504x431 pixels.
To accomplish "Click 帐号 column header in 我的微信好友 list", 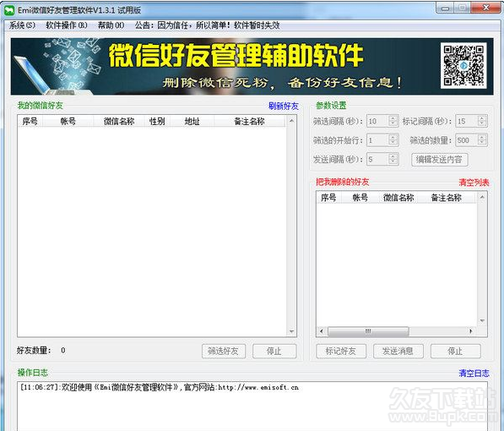I will 68,122.
